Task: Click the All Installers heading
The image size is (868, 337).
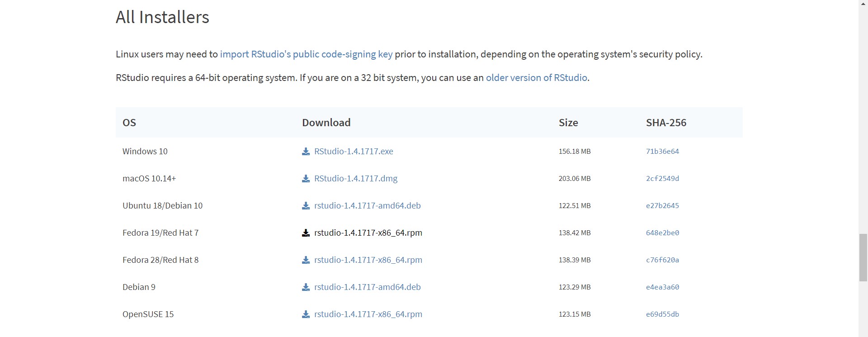Action: tap(162, 17)
